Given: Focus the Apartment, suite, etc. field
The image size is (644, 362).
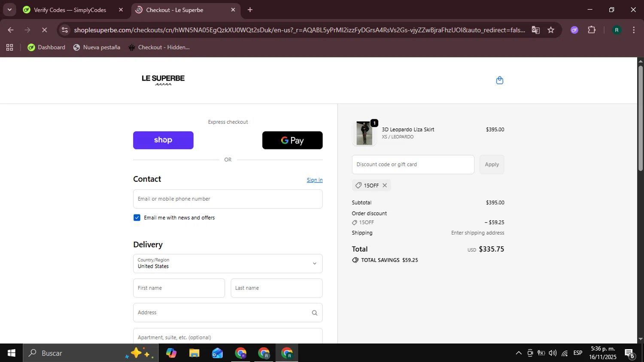Looking at the screenshot, I should click(228, 336).
